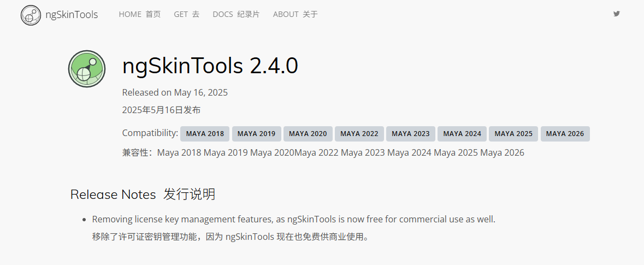Click the MAYA 2023 compatibility badge

[410, 134]
